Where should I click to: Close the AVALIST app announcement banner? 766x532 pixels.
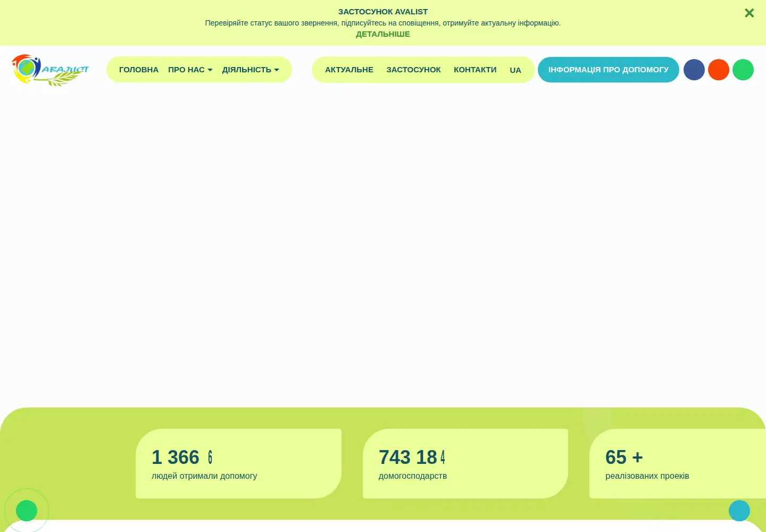[x=749, y=13]
